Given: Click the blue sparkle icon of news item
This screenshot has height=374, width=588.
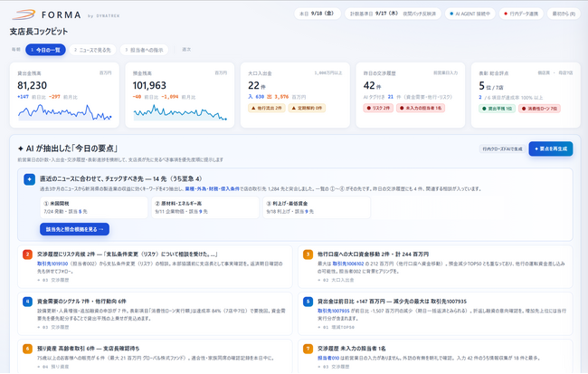Looking at the screenshot, I should point(29,179).
